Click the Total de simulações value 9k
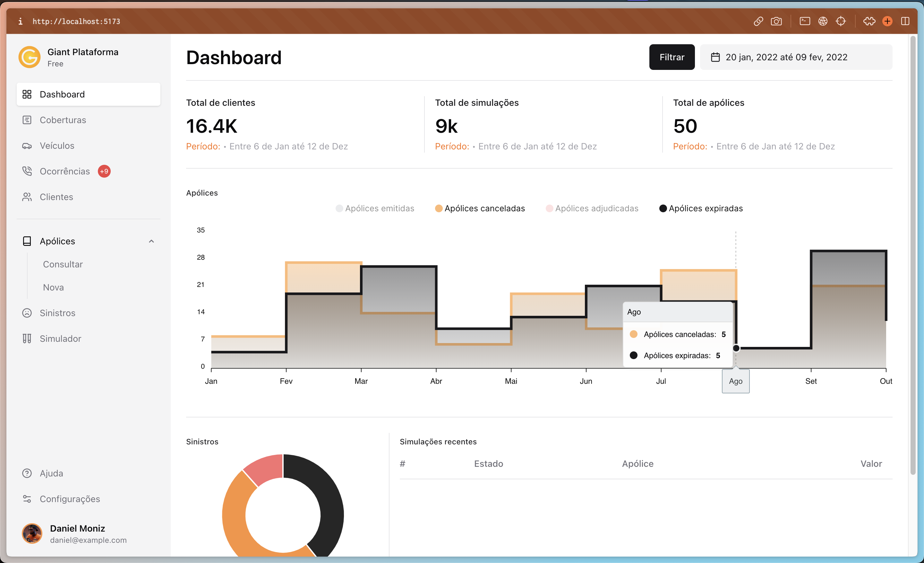 [446, 126]
